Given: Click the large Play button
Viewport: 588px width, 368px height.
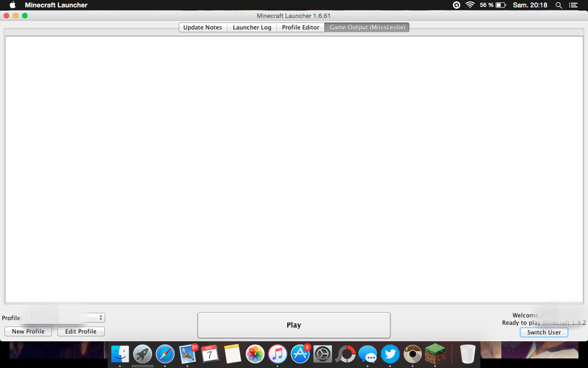Looking at the screenshot, I should pos(294,325).
